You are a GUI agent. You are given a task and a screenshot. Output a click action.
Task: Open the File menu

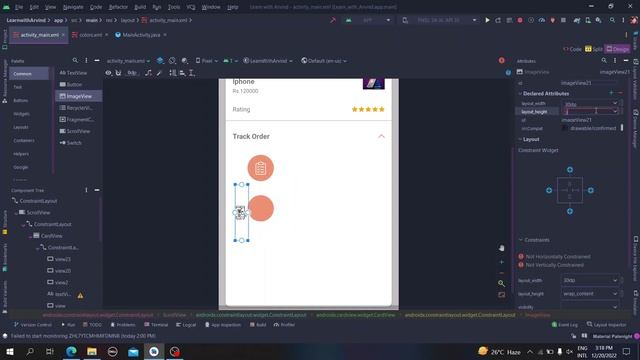19,7
